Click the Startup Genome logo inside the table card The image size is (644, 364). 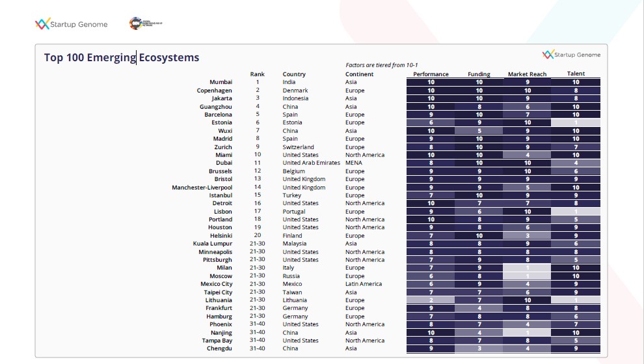[x=571, y=54]
